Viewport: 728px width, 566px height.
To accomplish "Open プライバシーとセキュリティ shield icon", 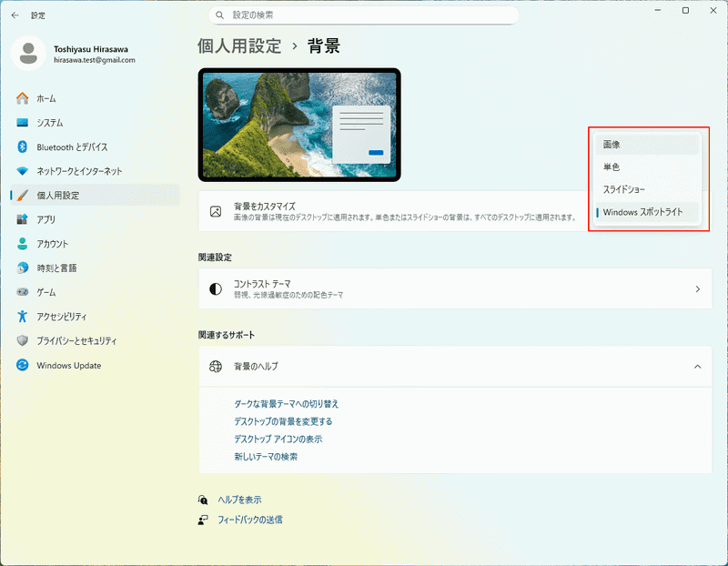I will [20, 341].
